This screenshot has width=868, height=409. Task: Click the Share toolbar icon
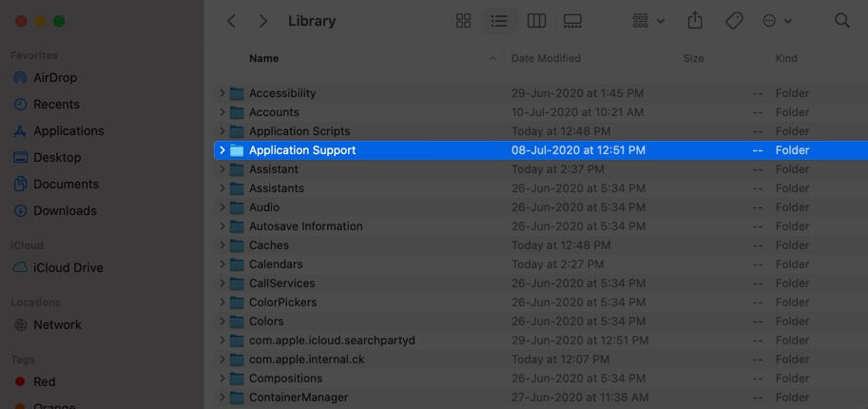click(695, 21)
